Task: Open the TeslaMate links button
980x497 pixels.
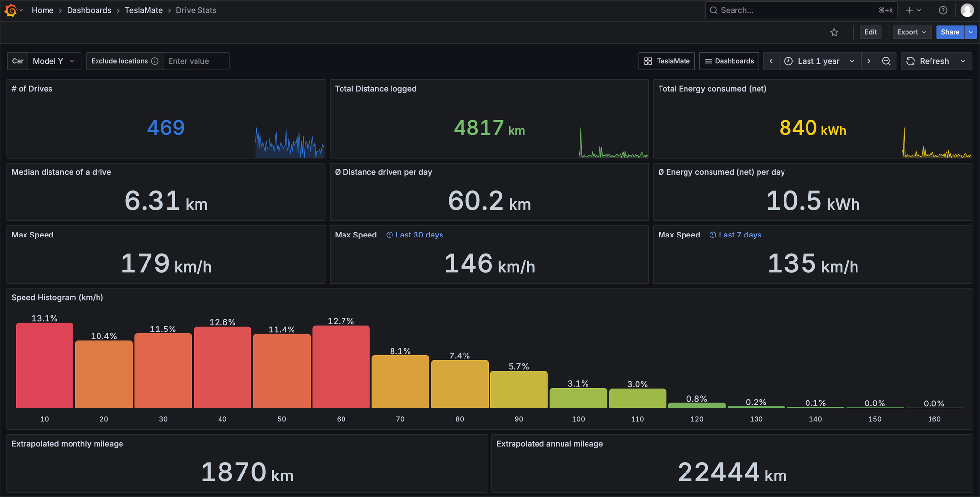Action: click(x=667, y=61)
